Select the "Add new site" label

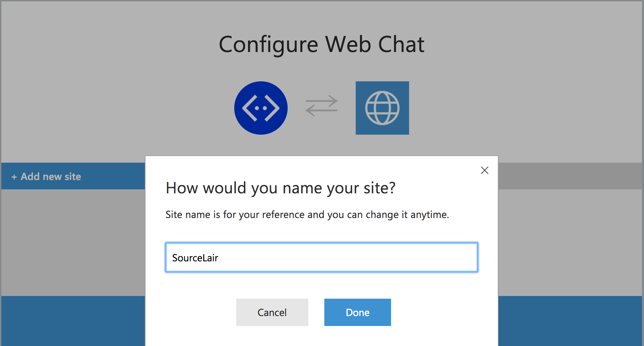pos(51,176)
